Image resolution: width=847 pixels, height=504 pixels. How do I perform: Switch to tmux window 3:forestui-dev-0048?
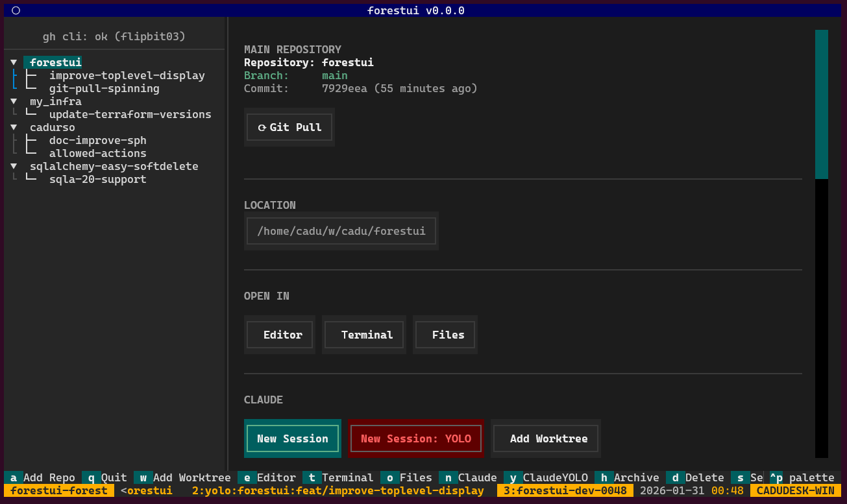565,490
